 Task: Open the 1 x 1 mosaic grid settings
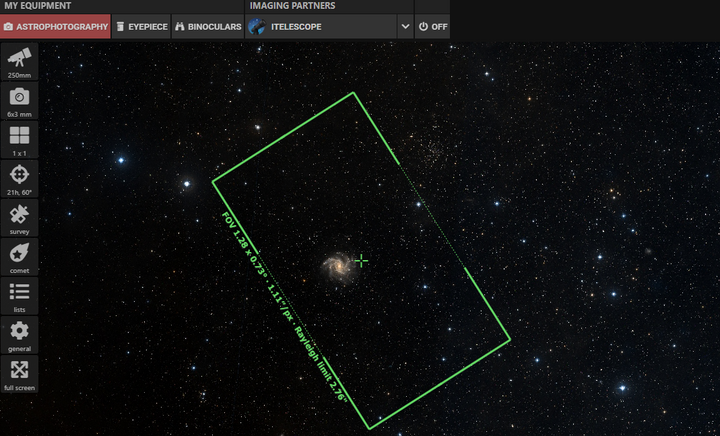click(x=19, y=140)
